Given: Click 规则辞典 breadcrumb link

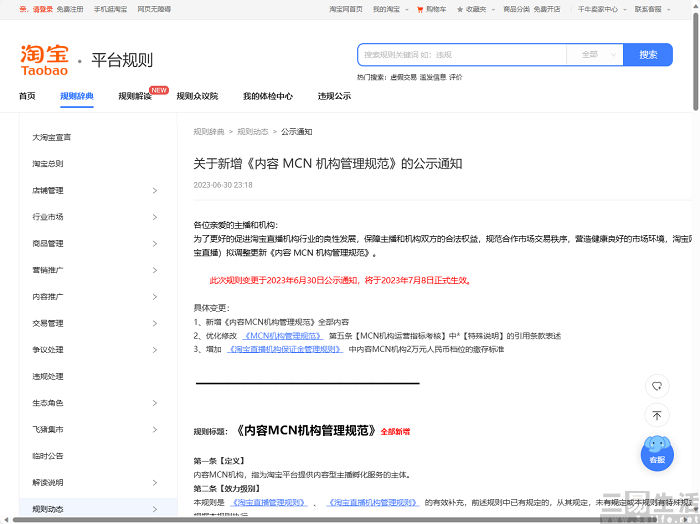Looking at the screenshot, I should tap(208, 131).
